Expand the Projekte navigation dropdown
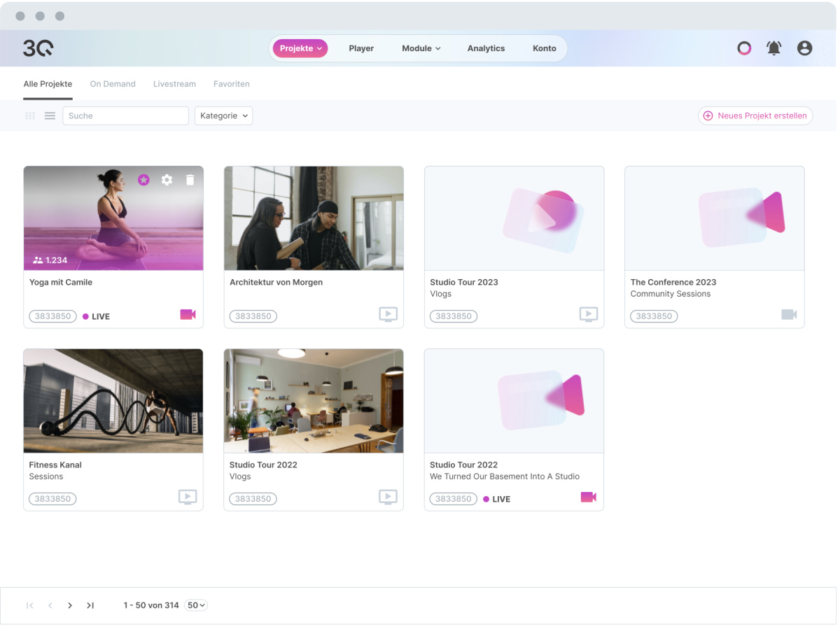Image resolution: width=840 pixels, height=629 pixels. pyautogui.click(x=300, y=48)
